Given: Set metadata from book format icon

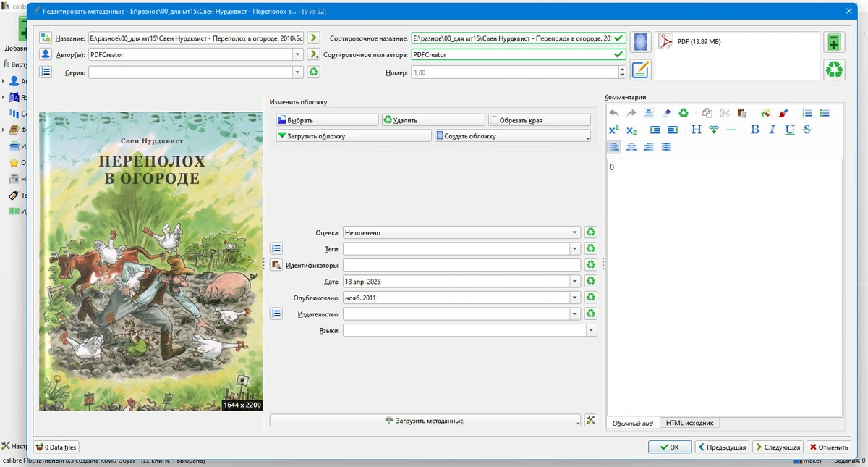Looking at the screenshot, I should (x=641, y=70).
